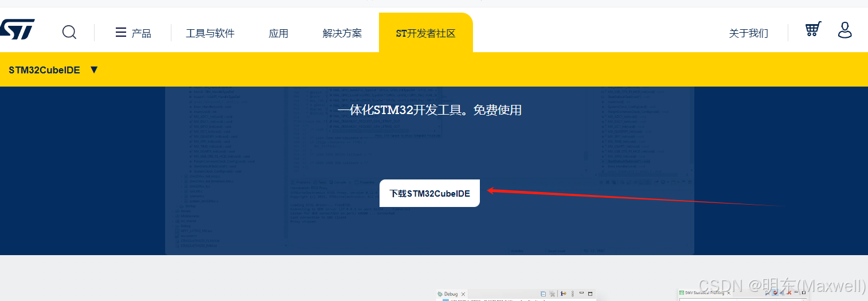
Task: Select the ST开发者社区 tab
Action: [426, 33]
